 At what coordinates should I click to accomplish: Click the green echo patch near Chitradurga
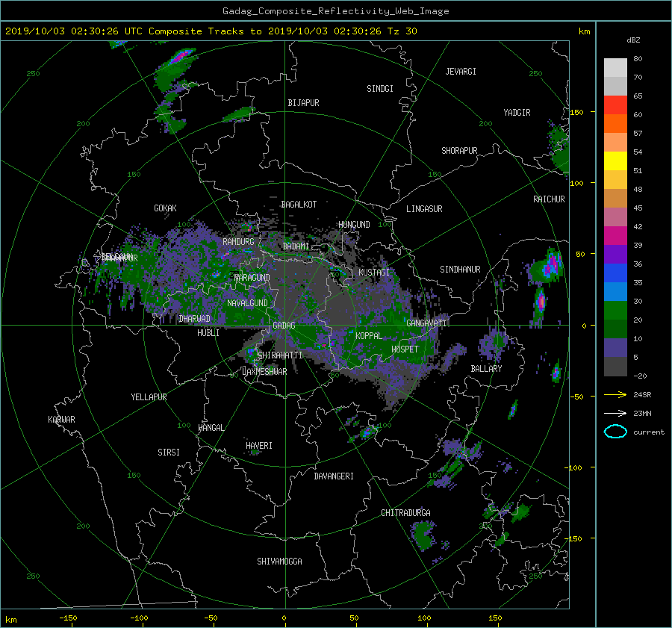click(424, 535)
